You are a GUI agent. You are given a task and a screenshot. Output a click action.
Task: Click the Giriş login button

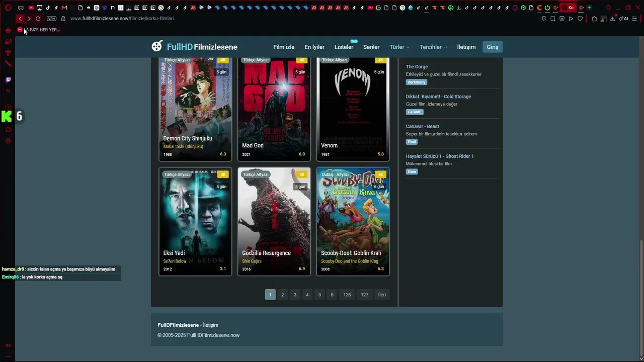[x=493, y=47]
